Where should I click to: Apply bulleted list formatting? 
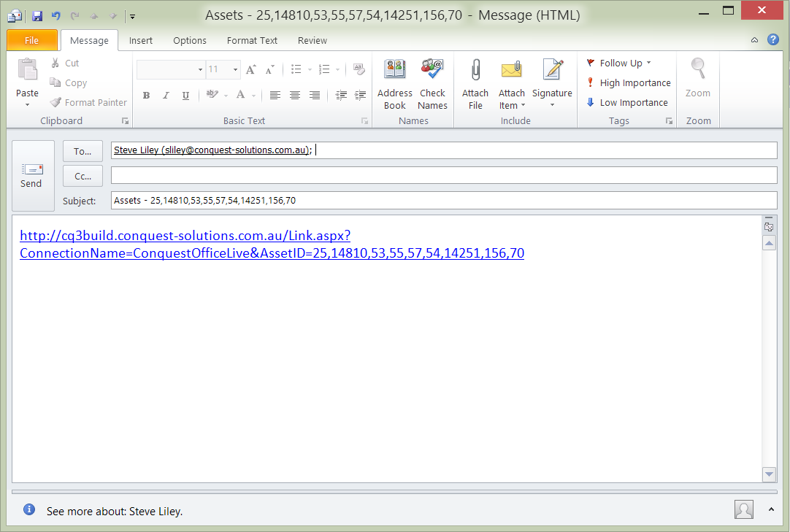tap(296, 69)
